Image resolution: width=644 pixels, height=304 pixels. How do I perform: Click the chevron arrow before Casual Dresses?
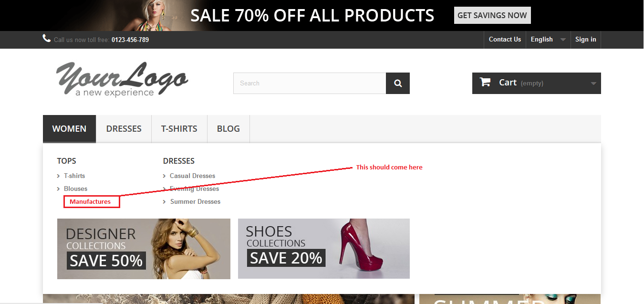pos(165,176)
